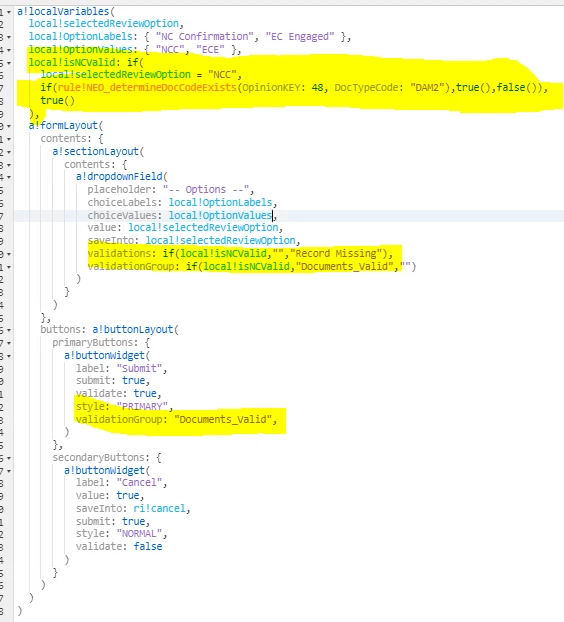Click the a!sectionLayout function name
This screenshot has width=564, height=622.
95,151
